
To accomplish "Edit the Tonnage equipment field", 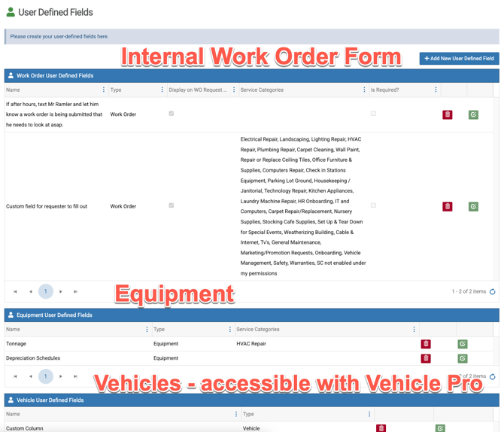I will tap(463, 344).
